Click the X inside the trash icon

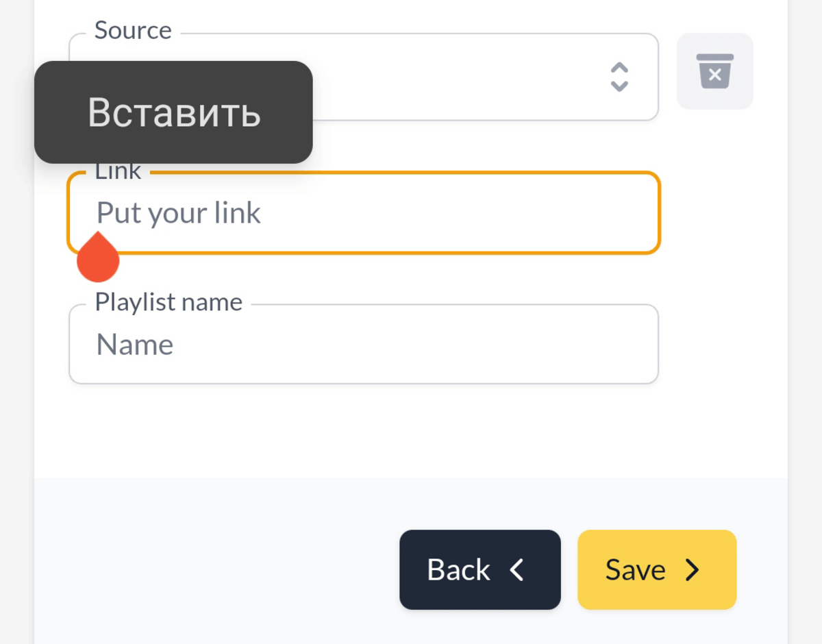[x=715, y=73]
